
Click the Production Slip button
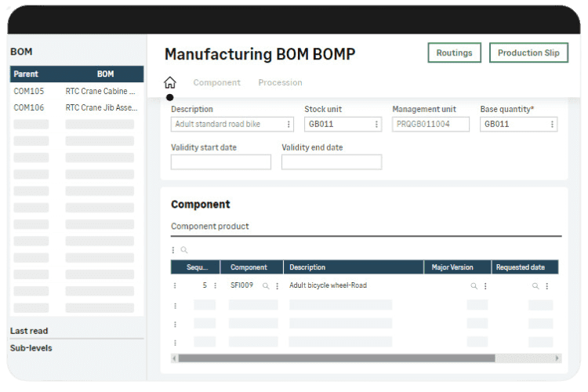528,53
